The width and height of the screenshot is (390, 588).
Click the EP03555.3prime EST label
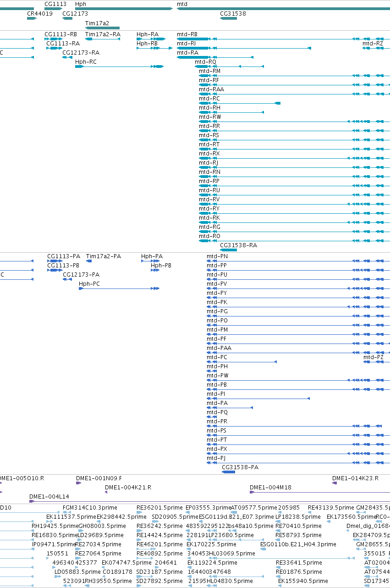point(209,508)
